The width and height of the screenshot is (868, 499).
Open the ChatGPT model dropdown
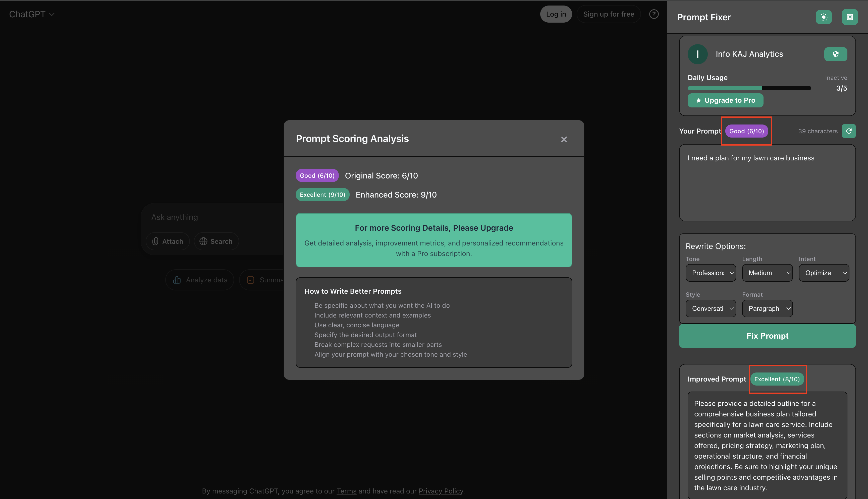coord(32,14)
